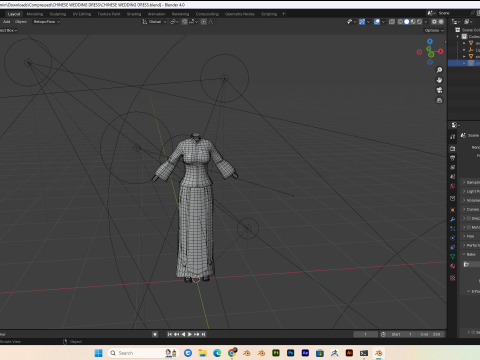Screen dimensions: 480x360
Task: Open the Global transform orientation dropdown
Action: coord(154,22)
